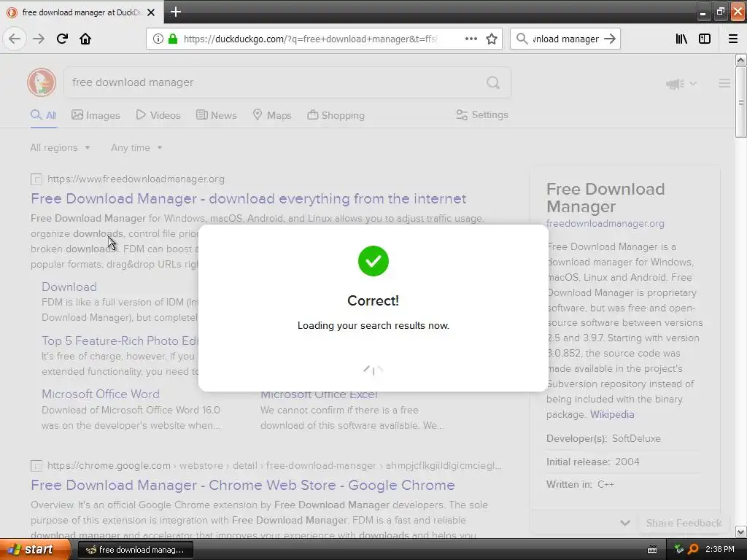Go back with the browser back arrow
Image resolution: width=747 pixels, height=560 pixels.
15,39
